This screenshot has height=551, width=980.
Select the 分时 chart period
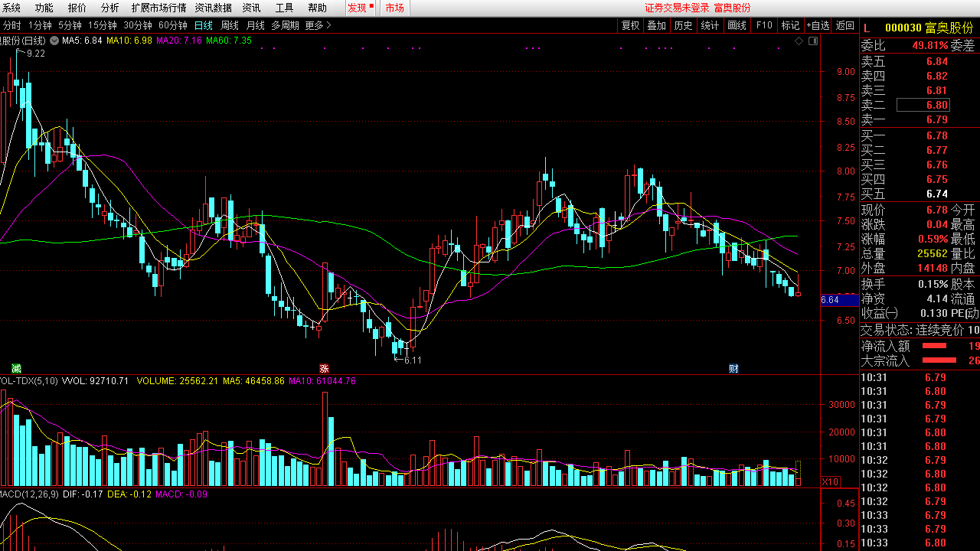[x=11, y=25]
